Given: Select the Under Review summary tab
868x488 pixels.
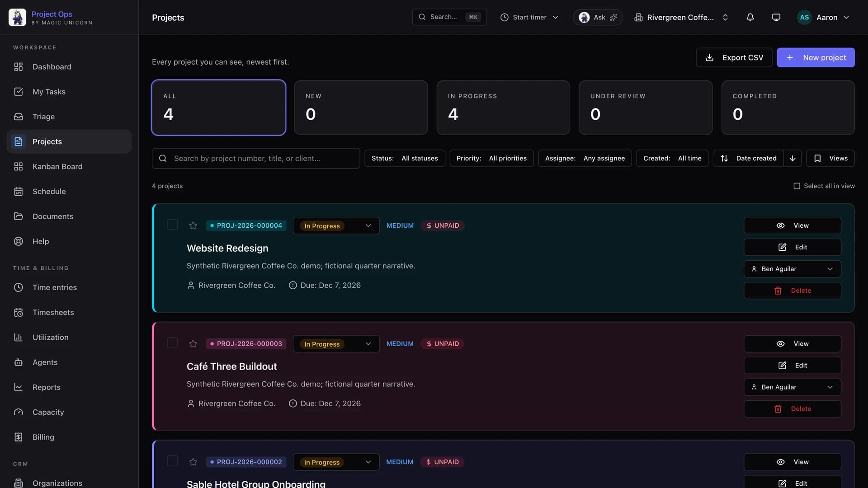Looking at the screenshot, I should click(646, 108).
